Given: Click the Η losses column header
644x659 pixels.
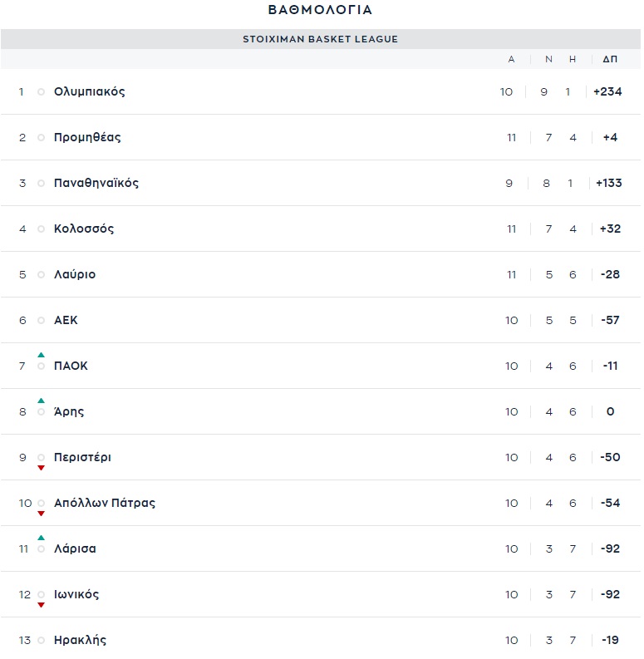Looking at the screenshot, I should click(x=573, y=59).
